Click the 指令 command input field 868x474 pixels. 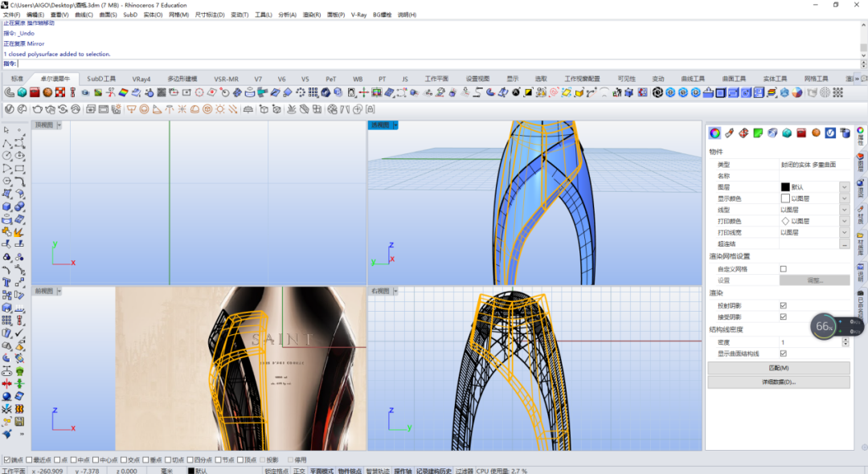point(437,63)
